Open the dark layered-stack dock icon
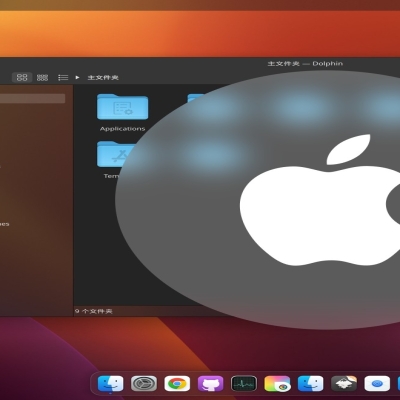The width and height of the screenshot is (400, 400). coord(344,384)
